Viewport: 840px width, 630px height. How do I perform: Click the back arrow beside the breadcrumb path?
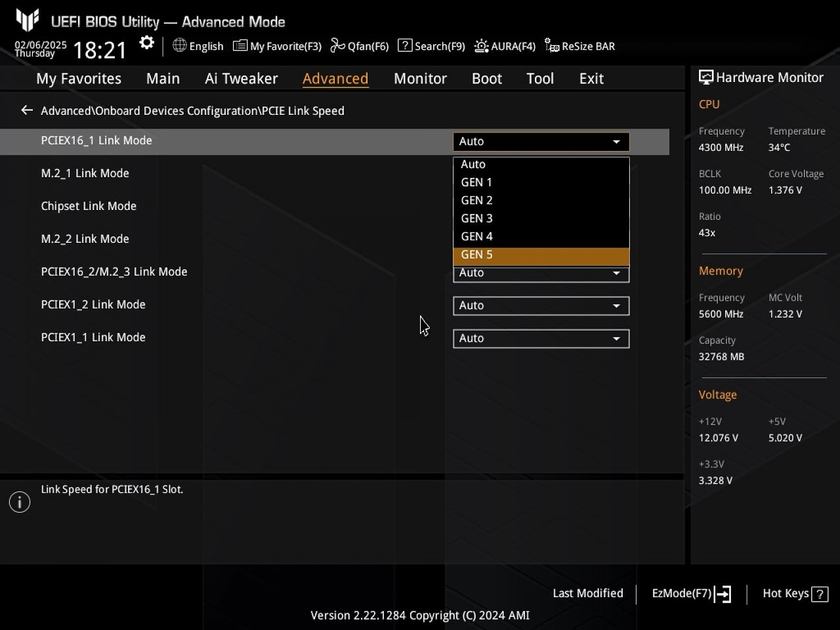27,110
